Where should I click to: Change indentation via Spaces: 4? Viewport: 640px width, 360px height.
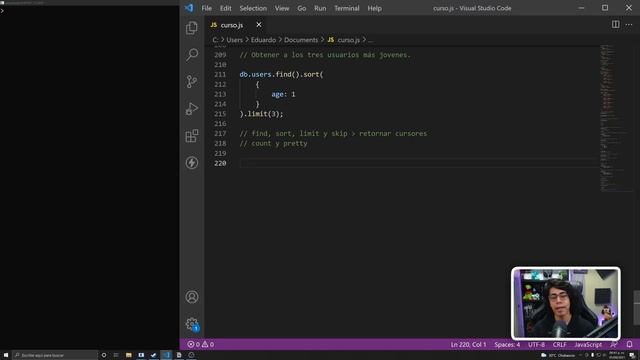507,344
